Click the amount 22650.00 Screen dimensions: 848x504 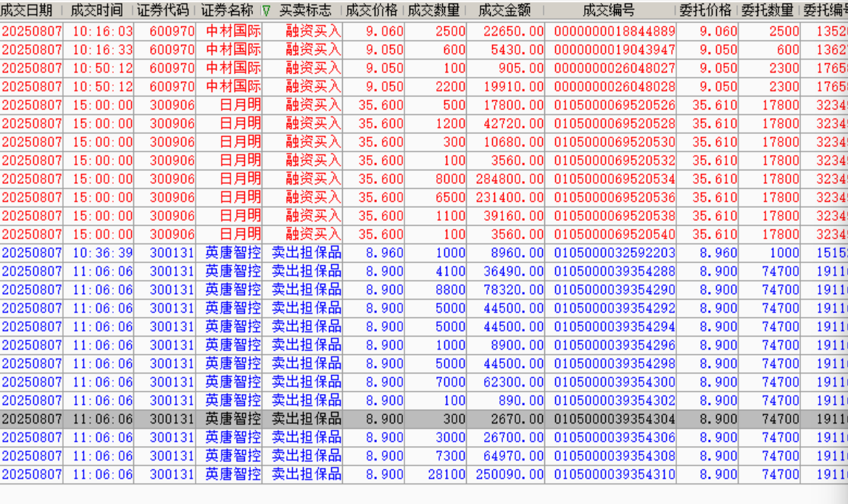pos(513,31)
